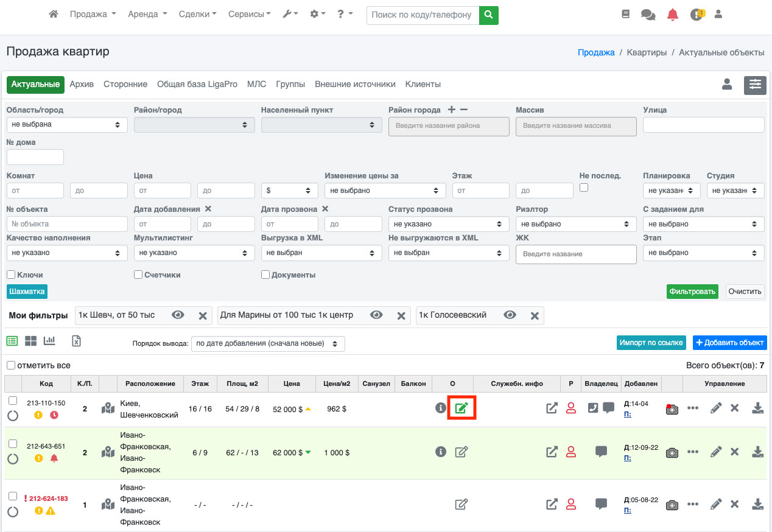Check the отметить все checkbox
Screen dimensions: 772x532
pyautogui.click(x=11, y=365)
